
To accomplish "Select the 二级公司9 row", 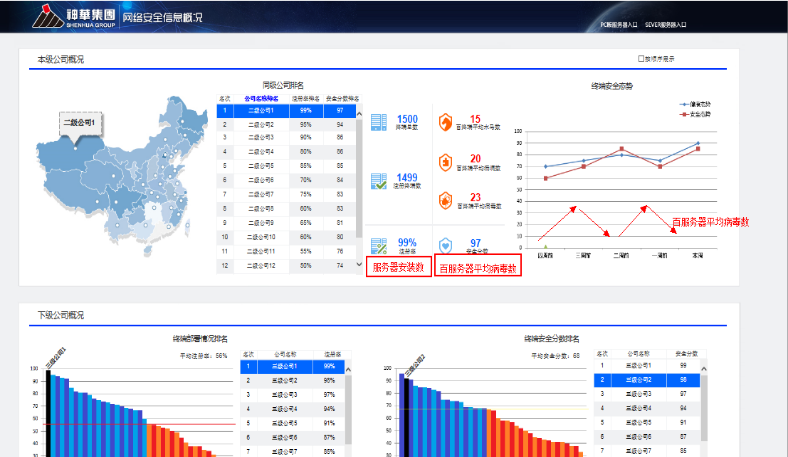I will (x=286, y=222).
